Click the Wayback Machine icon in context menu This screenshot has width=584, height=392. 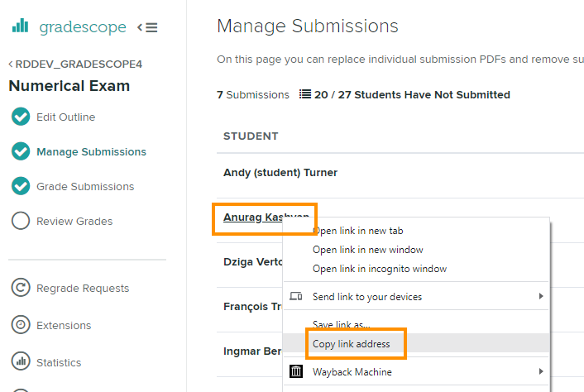[296, 372]
